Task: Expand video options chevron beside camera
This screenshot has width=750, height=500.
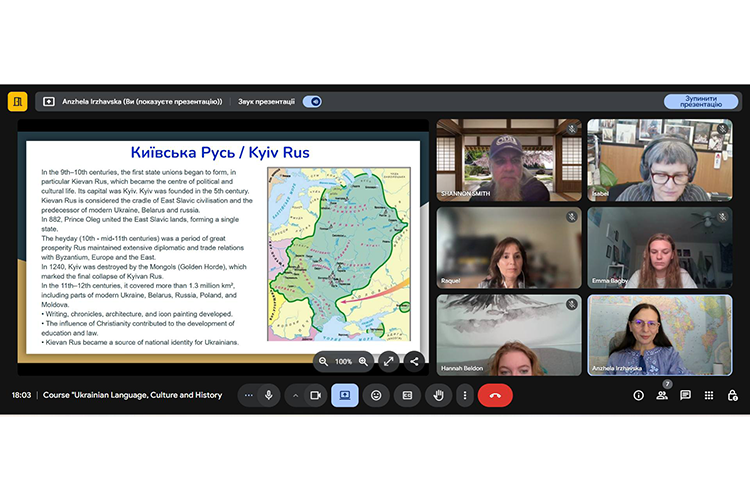Action: pyautogui.click(x=295, y=395)
